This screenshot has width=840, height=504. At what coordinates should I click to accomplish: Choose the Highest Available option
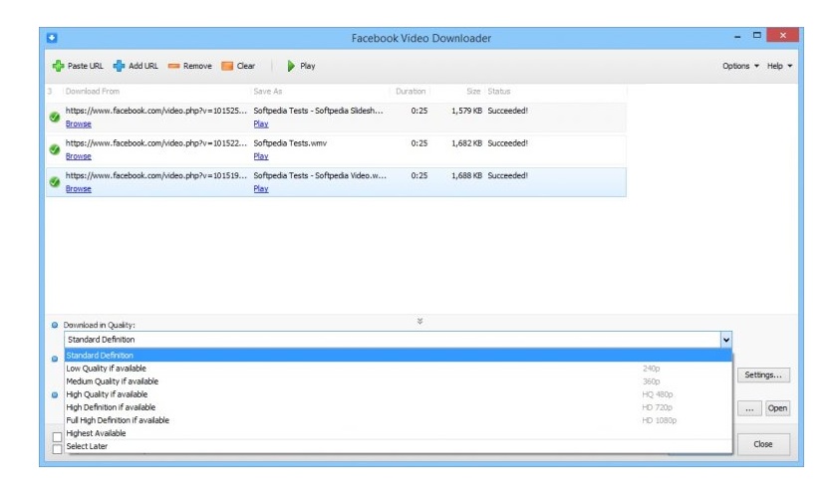(x=398, y=433)
